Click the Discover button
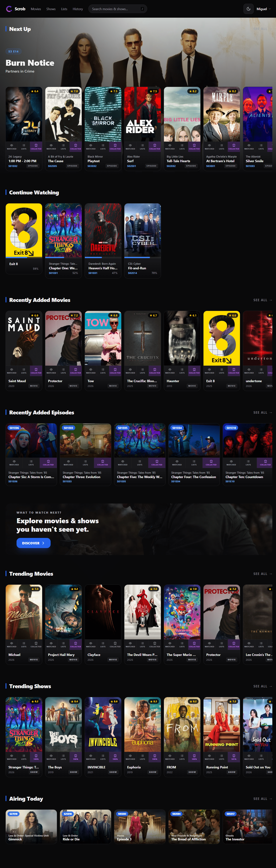276x868 pixels. pyautogui.click(x=33, y=543)
